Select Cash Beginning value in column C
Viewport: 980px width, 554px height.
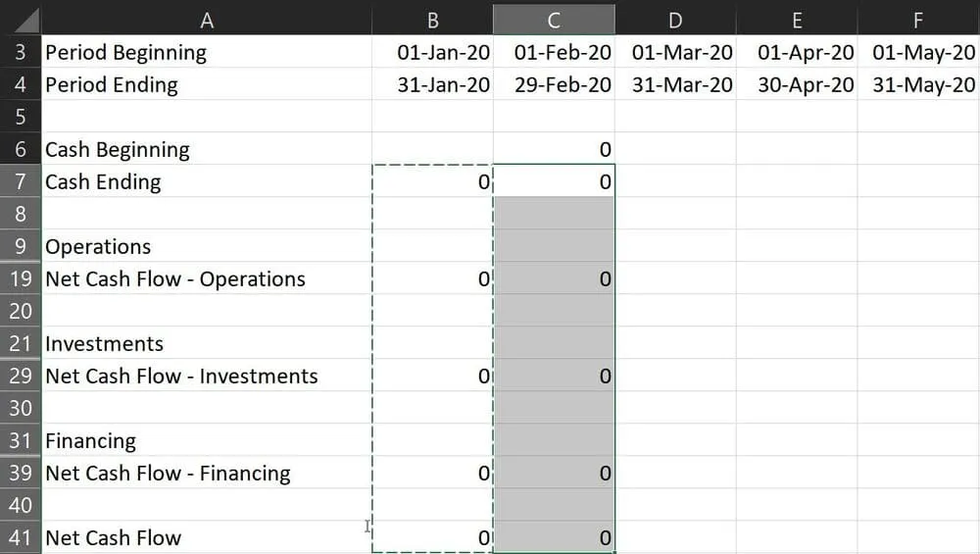pos(555,149)
